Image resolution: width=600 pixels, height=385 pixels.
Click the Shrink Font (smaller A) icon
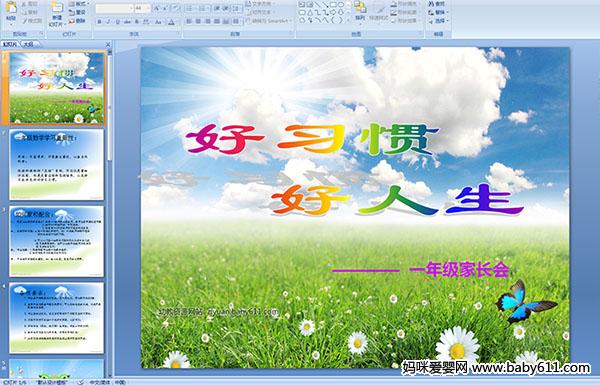(165, 8)
